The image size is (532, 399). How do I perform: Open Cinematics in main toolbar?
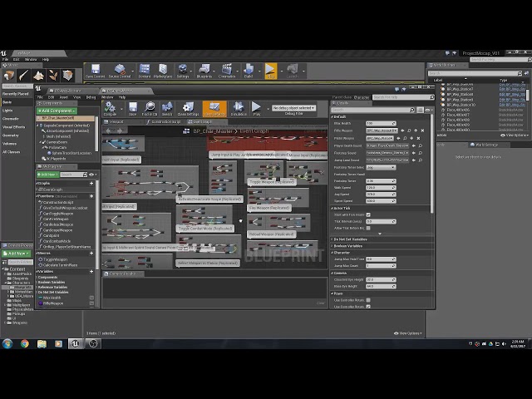(x=227, y=71)
